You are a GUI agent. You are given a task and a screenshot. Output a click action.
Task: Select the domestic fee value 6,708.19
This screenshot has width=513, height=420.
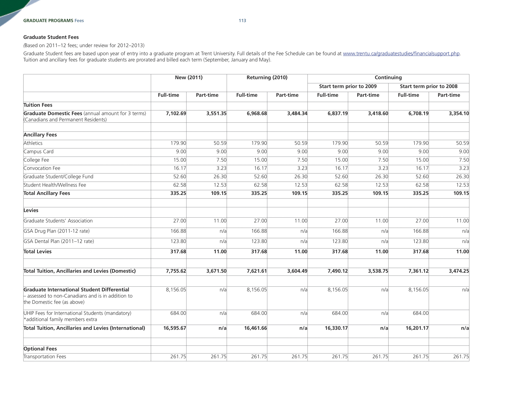tap(418, 113)
